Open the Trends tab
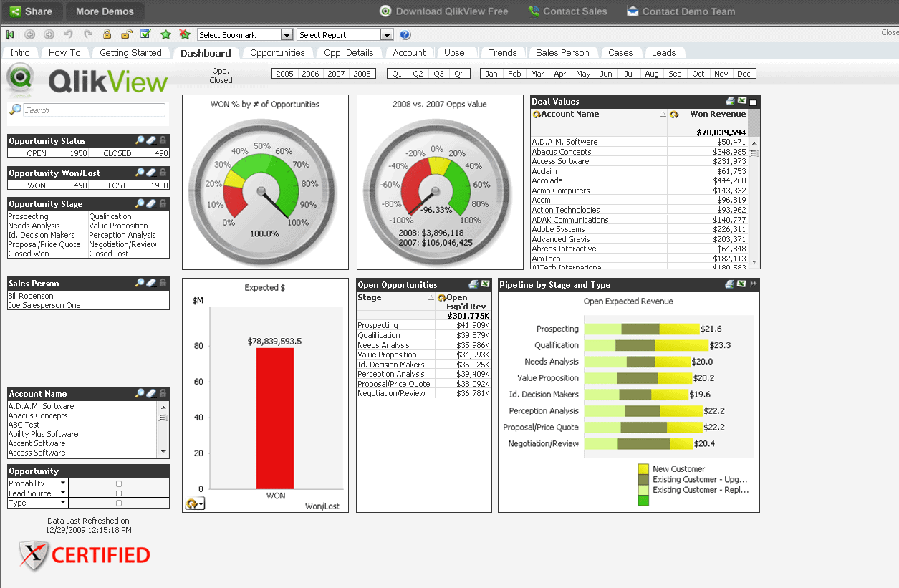899x588 pixels. [x=502, y=52]
